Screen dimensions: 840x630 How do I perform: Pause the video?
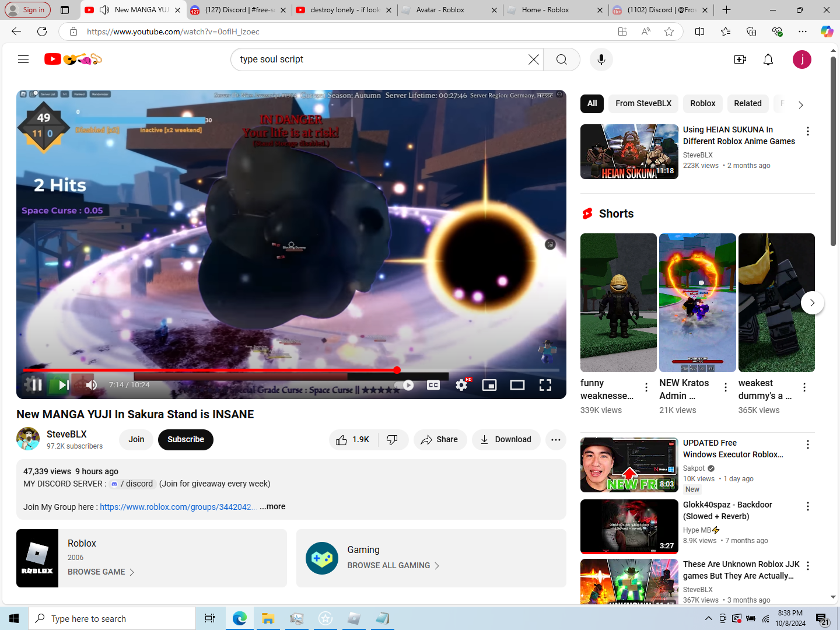[36, 385]
